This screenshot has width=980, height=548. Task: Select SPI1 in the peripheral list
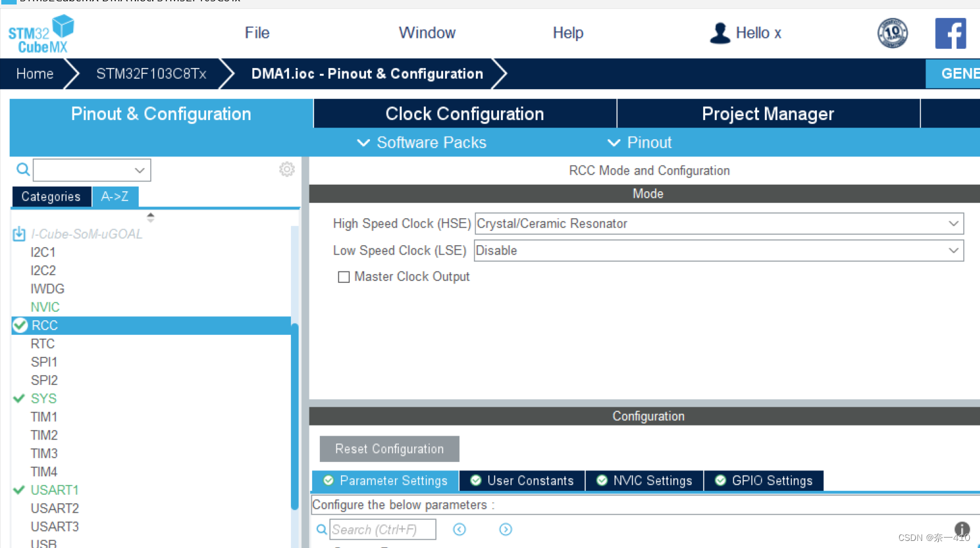pos(44,362)
